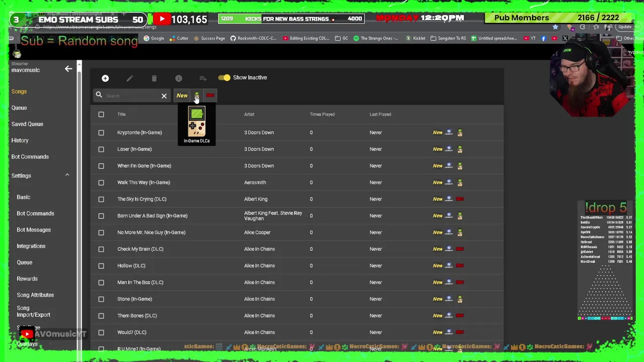Viewport: 644px width, 362px height.
Task: Collapse the Settings section chevron
Action: tap(67, 175)
